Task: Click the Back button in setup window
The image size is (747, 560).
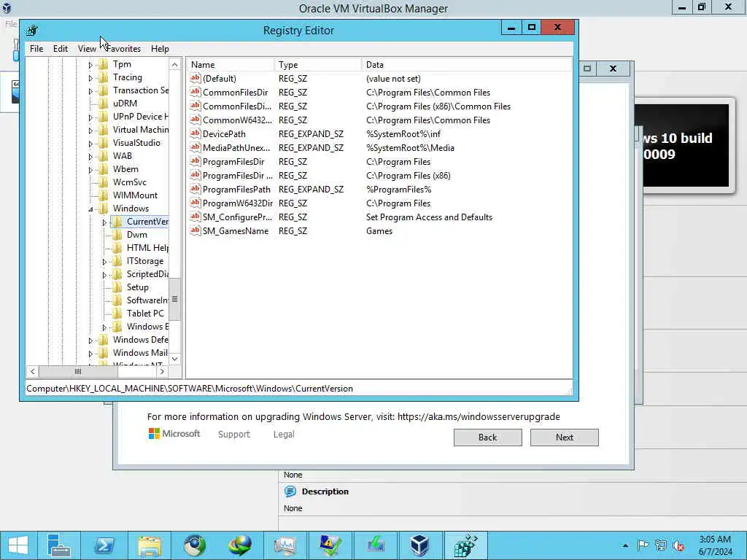Action: [487, 437]
